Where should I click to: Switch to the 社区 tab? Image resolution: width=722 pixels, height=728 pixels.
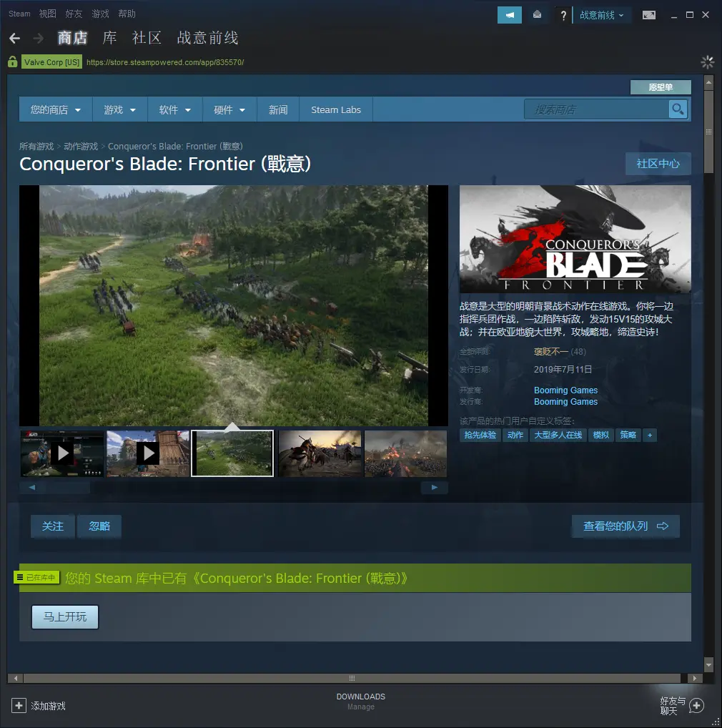pos(147,38)
